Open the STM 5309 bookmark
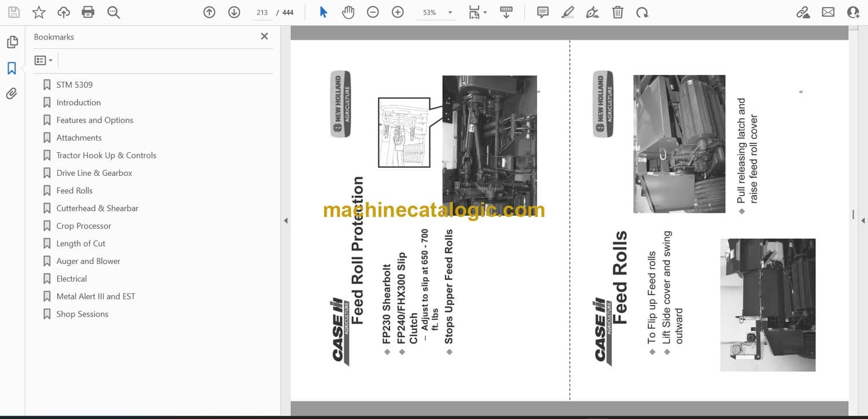This screenshot has width=868, height=419. point(74,84)
